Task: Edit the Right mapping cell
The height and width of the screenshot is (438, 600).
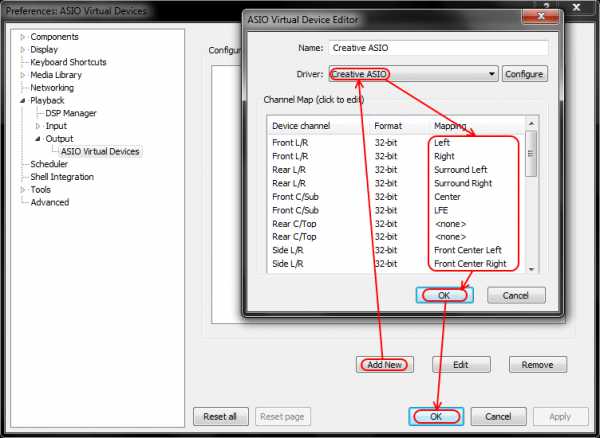Action: coord(444,156)
